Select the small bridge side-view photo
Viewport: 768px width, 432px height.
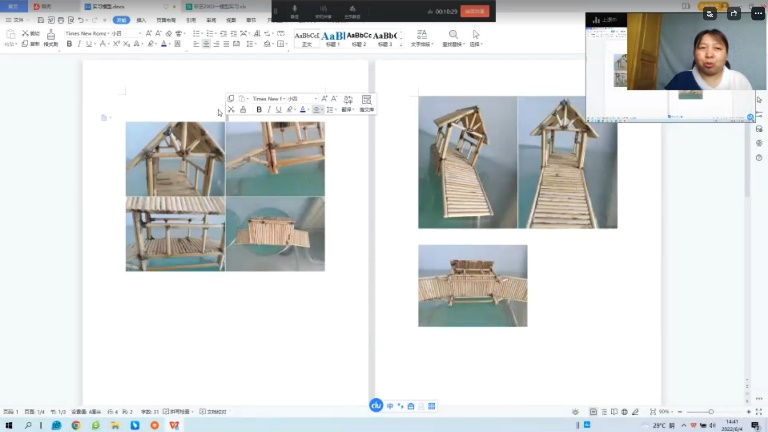point(472,286)
